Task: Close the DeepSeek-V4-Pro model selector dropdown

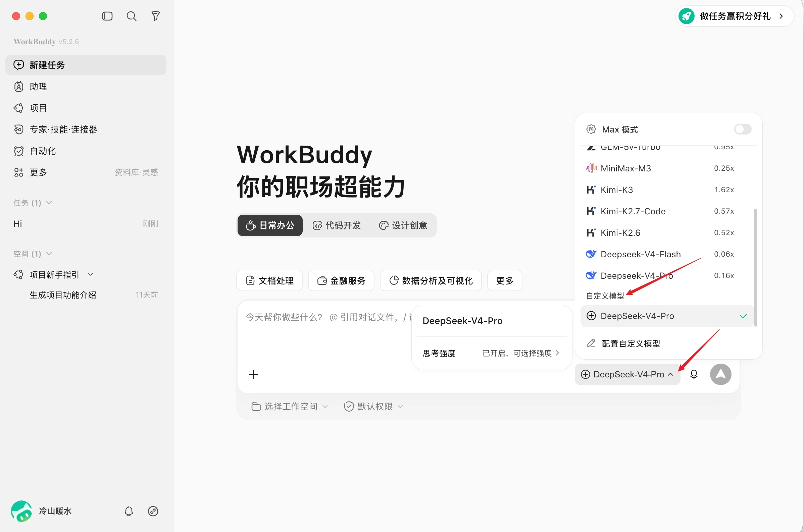Action: point(627,374)
